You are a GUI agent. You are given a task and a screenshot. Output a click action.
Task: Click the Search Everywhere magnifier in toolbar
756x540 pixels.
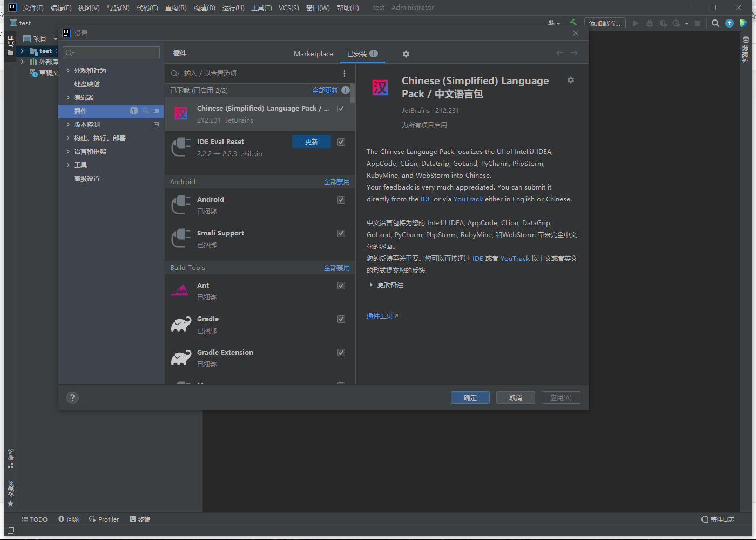pyautogui.click(x=715, y=23)
